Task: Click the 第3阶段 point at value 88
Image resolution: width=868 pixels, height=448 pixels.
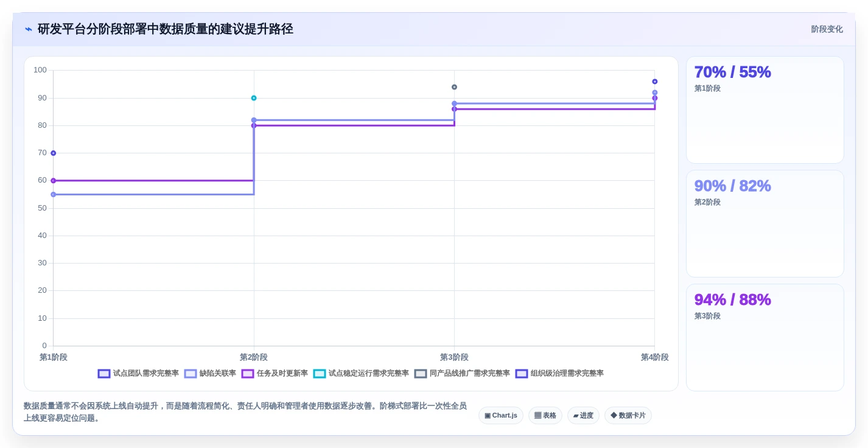Action: tap(454, 103)
